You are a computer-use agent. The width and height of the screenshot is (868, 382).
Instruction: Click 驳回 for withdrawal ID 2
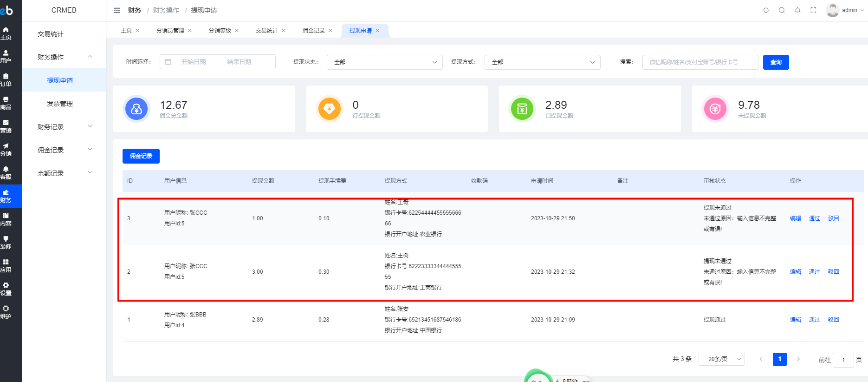click(834, 272)
